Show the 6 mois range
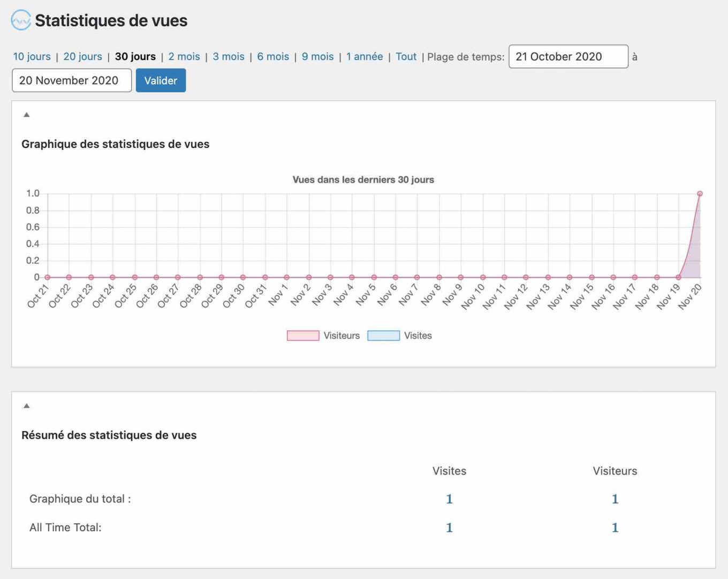Viewport: 728px width, 579px height. (273, 57)
